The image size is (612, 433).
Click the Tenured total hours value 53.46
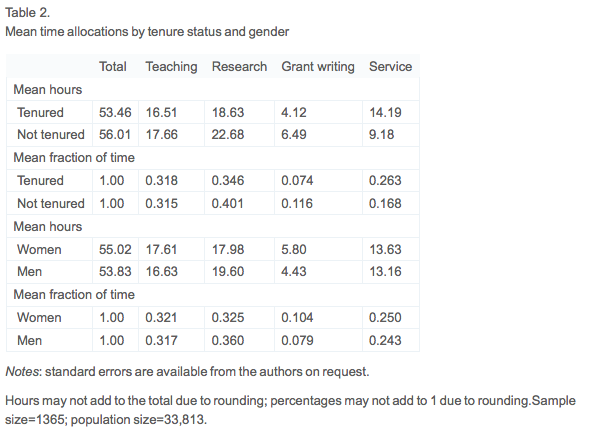tap(113, 113)
